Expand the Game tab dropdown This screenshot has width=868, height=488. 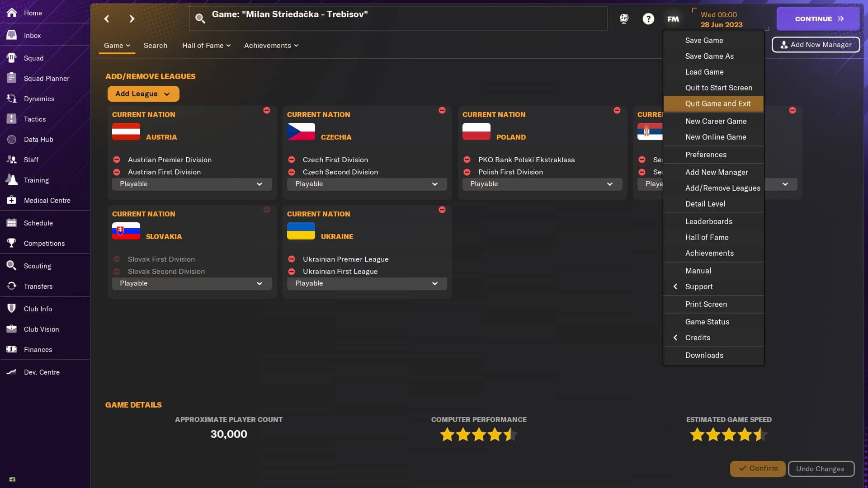tap(117, 45)
